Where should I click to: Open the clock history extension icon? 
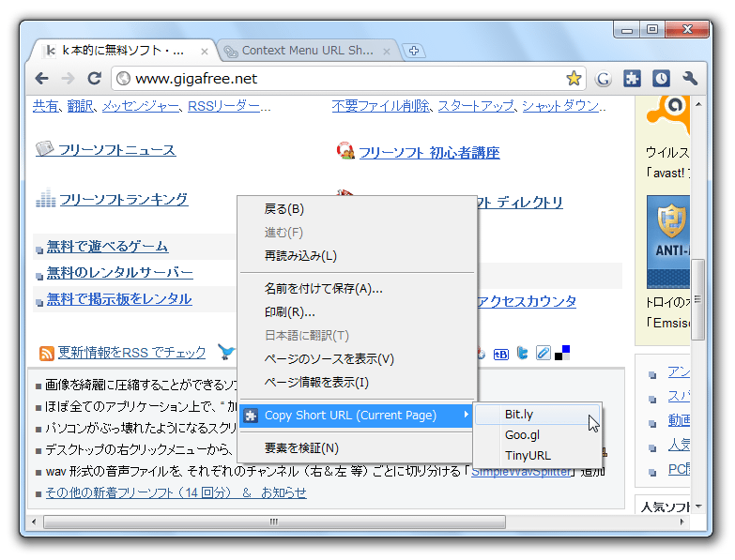click(661, 78)
